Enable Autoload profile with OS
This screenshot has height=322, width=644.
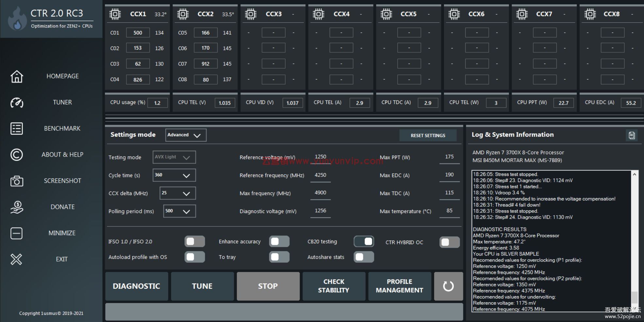pyautogui.click(x=194, y=257)
